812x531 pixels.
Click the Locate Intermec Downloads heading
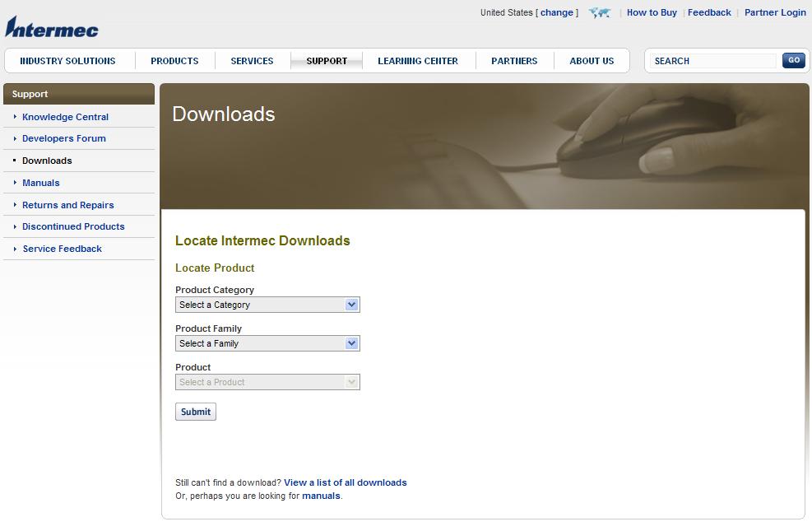pos(262,241)
